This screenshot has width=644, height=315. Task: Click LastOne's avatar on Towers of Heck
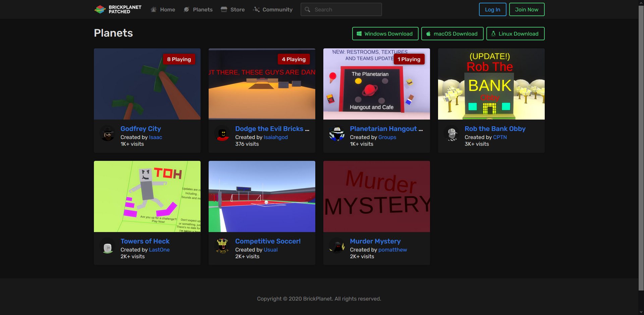[x=108, y=246]
